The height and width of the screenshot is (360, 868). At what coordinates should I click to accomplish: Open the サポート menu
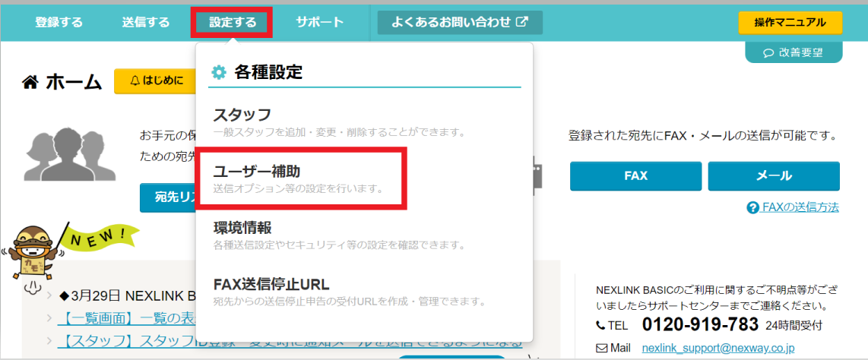[x=319, y=23]
